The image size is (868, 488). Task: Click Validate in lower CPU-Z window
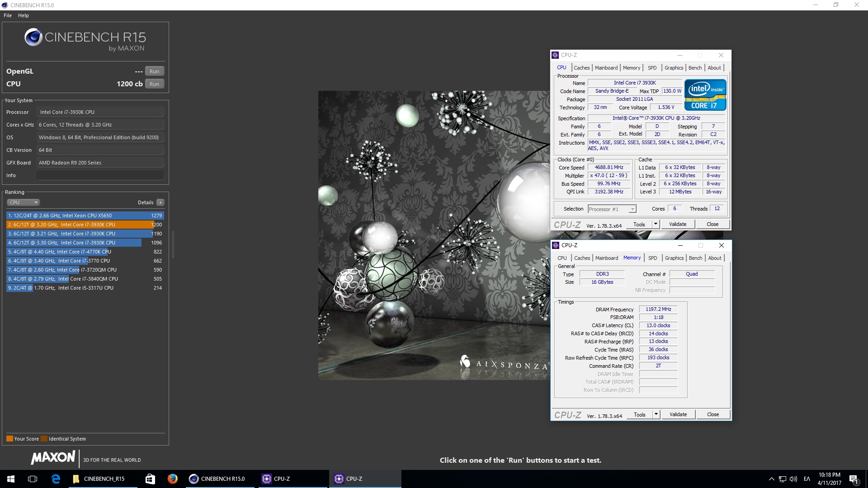click(x=678, y=415)
